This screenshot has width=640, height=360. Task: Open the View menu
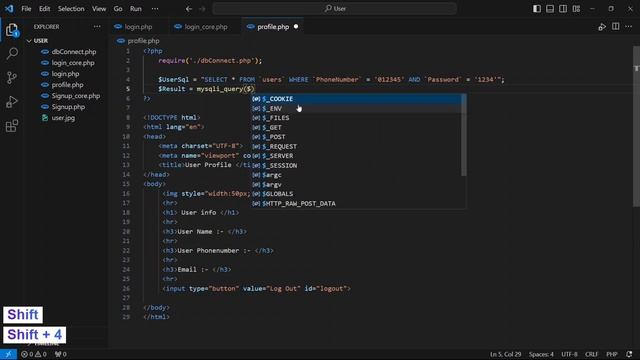coord(99,9)
